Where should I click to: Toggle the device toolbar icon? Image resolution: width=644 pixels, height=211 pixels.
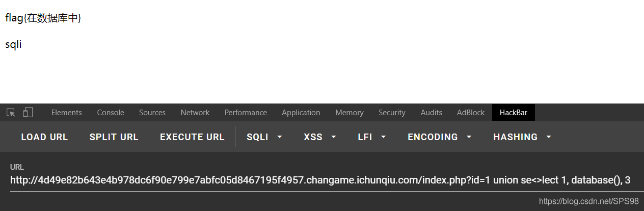click(x=28, y=113)
